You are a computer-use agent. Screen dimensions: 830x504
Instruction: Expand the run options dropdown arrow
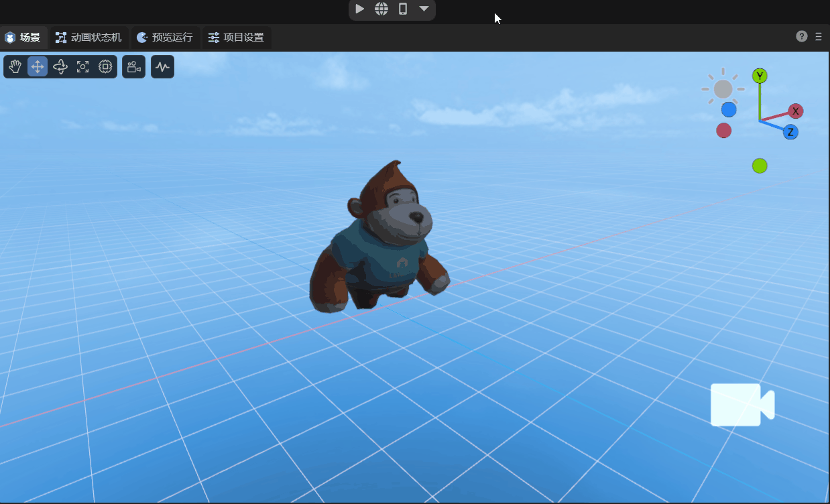point(424,9)
